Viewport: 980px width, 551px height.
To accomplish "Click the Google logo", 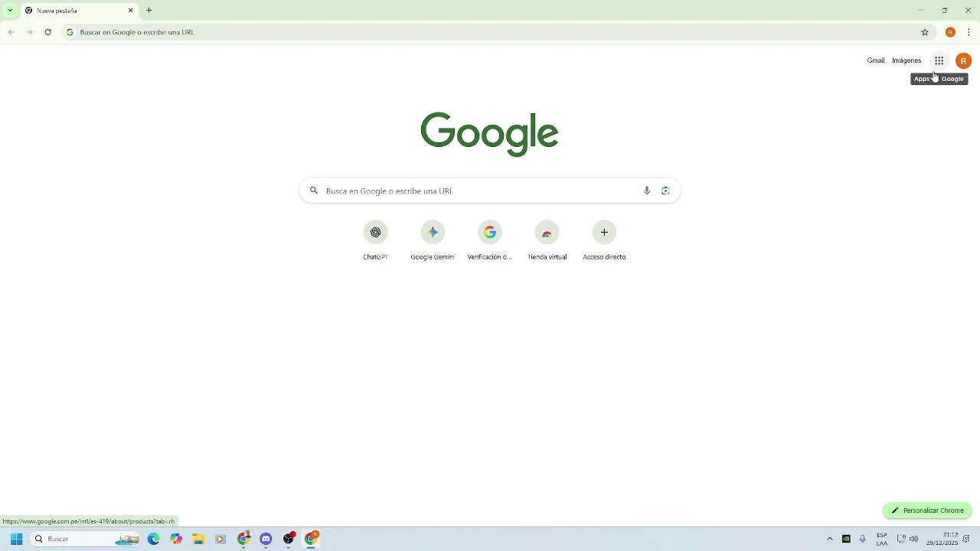I will tap(489, 134).
